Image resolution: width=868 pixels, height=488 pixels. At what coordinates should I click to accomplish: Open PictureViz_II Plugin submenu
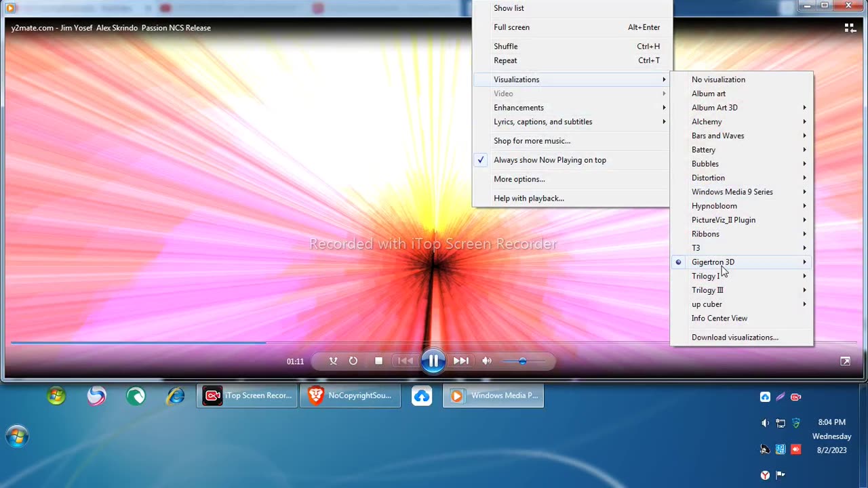click(742, 220)
